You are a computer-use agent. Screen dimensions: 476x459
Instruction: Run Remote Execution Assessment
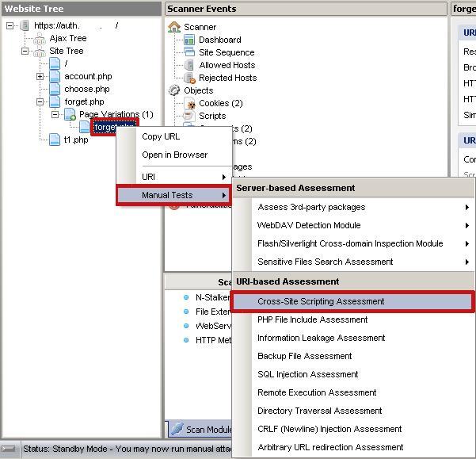pyautogui.click(x=353, y=392)
